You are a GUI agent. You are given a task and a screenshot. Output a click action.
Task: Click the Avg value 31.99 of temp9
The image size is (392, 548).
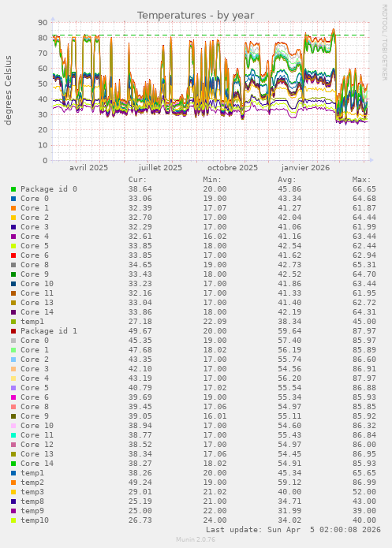pyautogui.click(x=289, y=511)
